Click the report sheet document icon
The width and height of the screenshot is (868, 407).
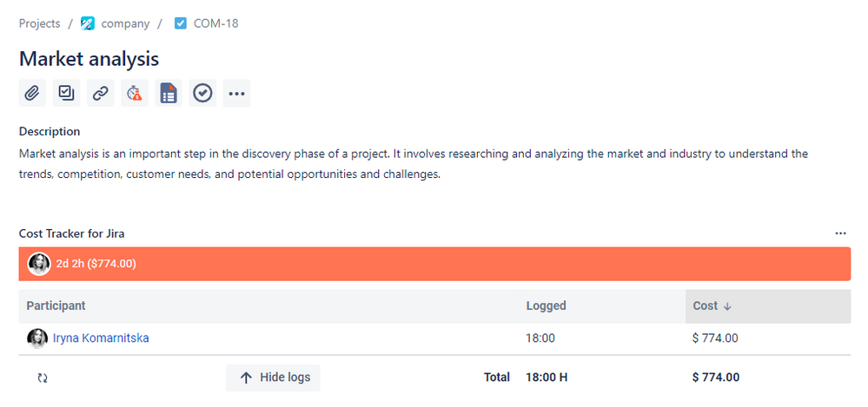[x=169, y=93]
